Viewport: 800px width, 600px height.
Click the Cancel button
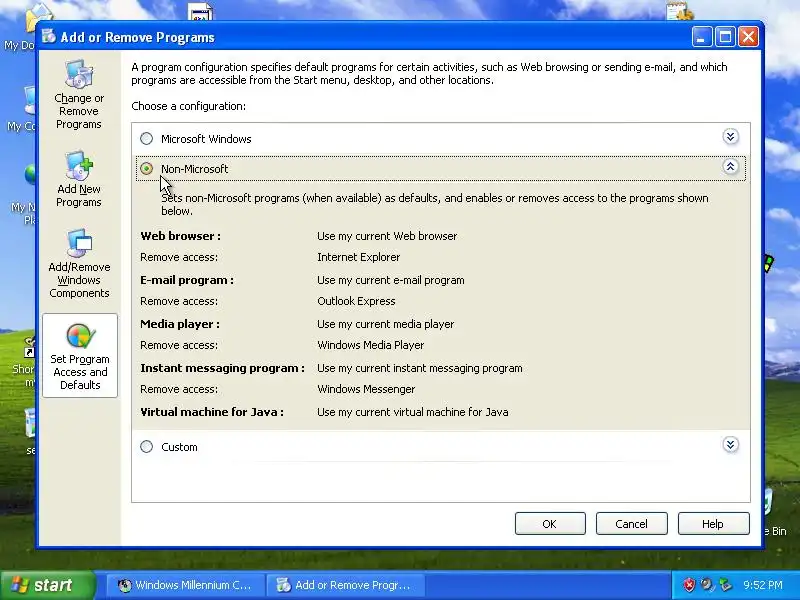(632, 524)
